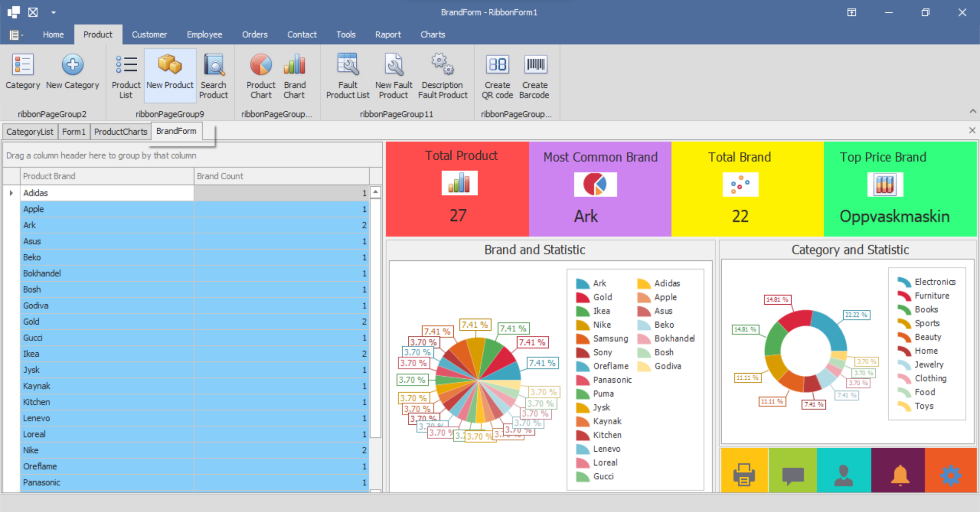Switch to the Charts ribbon tab
980x512 pixels.
(x=432, y=34)
